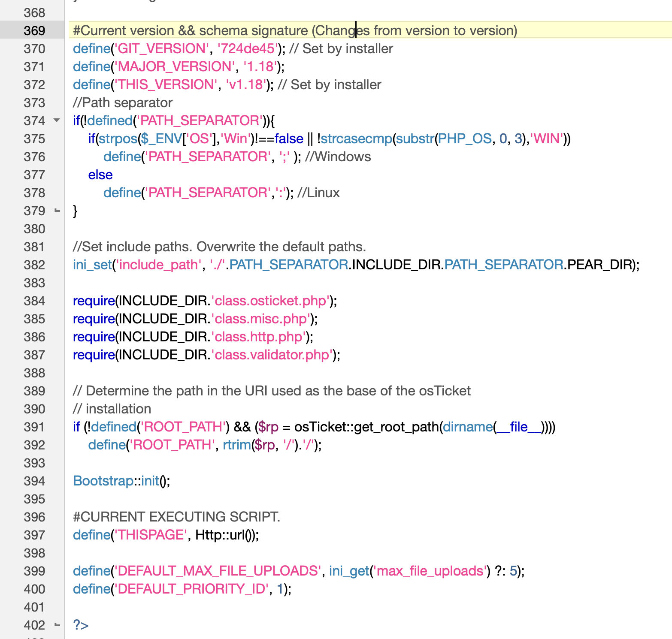Click the fold end marker on line 379
The height and width of the screenshot is (639, 672).
click(57, 211)
